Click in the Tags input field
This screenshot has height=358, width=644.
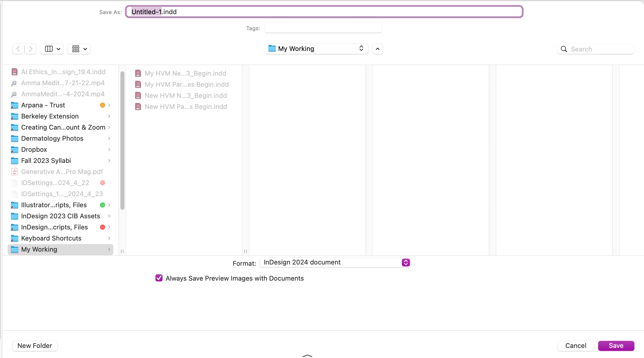[x=323, y=28]
